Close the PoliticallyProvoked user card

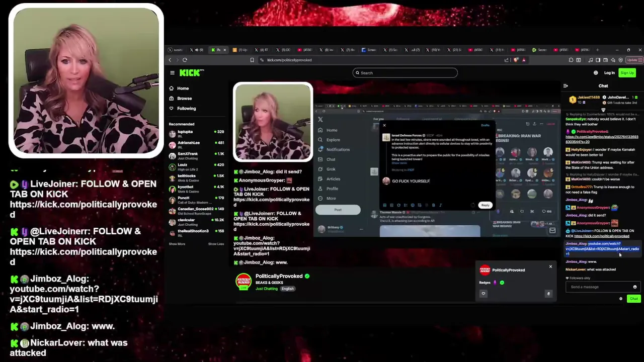(550, 266)
